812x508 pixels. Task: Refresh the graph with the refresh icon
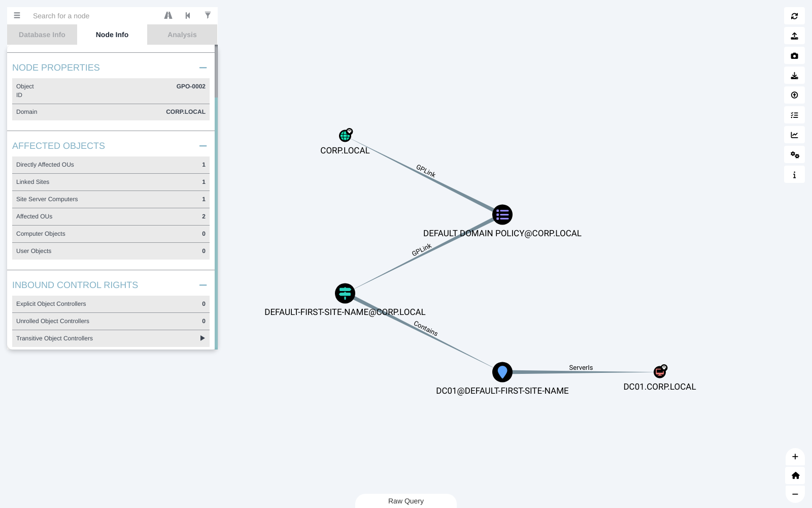click(794, 16)
